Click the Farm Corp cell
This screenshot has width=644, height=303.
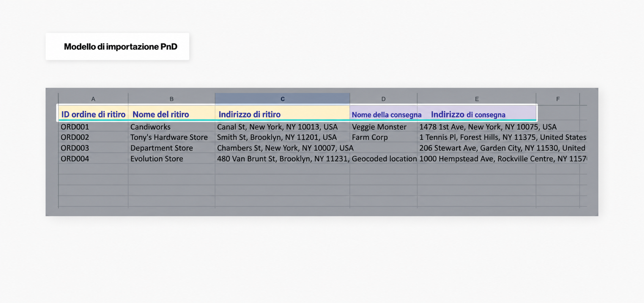384,137
